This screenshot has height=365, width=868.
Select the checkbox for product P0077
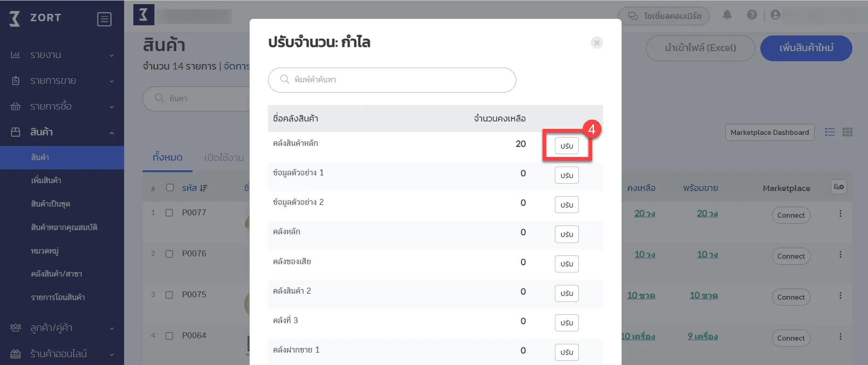169,213
